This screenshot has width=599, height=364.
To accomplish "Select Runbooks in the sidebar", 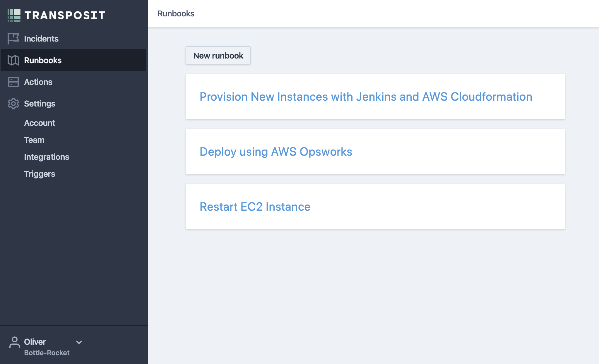I will (43, 60).
